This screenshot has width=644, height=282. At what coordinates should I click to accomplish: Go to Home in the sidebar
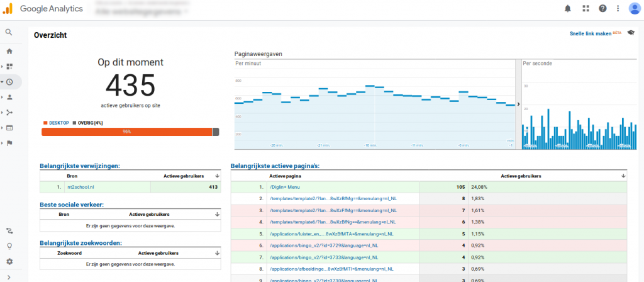click(9, 51)
